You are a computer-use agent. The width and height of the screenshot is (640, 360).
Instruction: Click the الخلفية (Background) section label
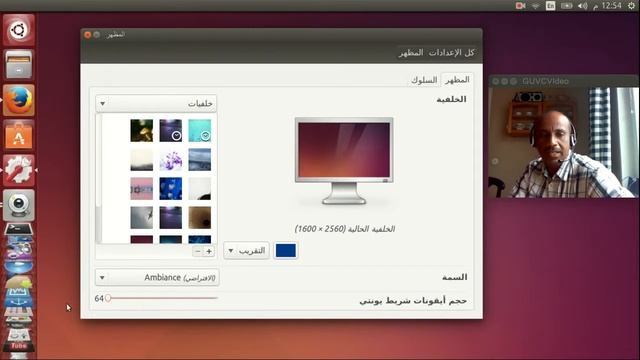coord(451,99)
